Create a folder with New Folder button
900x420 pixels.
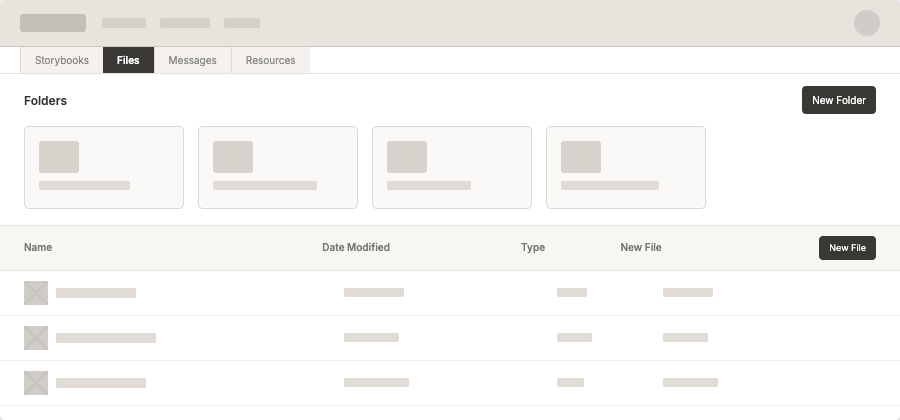839,100
